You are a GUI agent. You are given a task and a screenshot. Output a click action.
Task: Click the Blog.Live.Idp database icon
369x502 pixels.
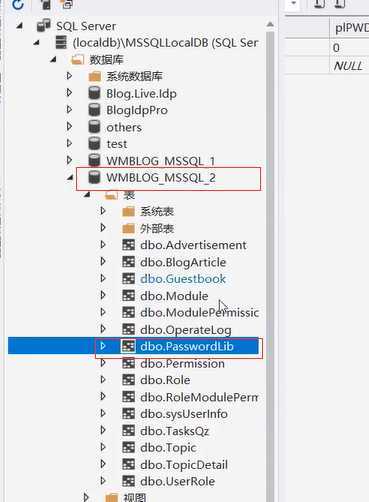click(x=94, y=93)
